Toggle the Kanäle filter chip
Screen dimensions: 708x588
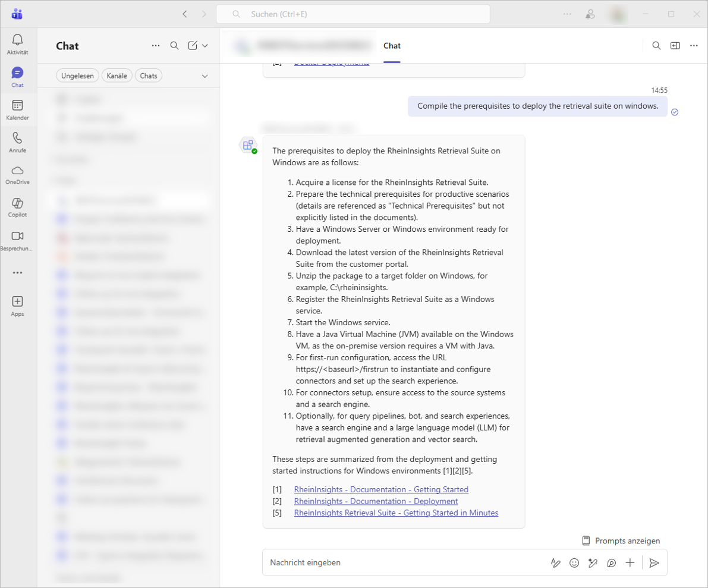pos(117,76)
